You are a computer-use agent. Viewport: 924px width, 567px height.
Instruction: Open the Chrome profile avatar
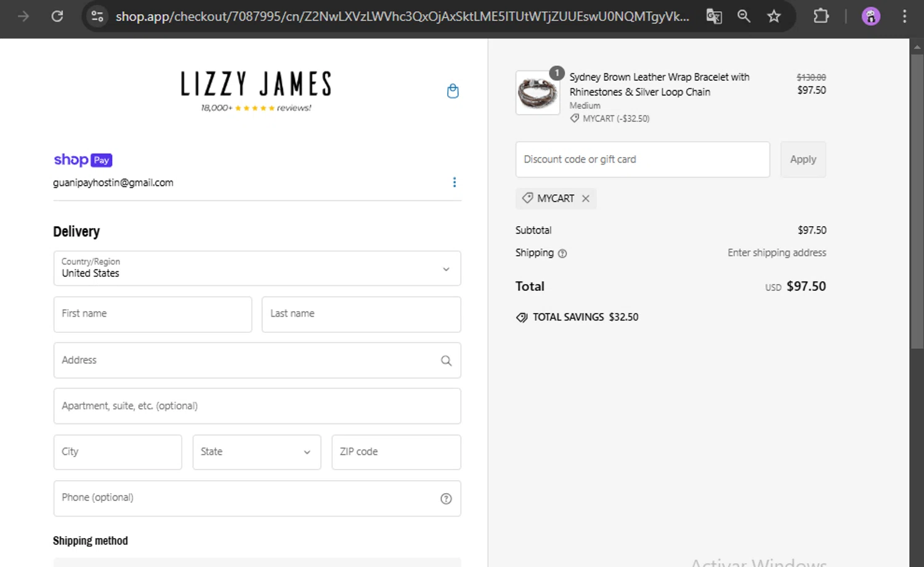point(871,16)
